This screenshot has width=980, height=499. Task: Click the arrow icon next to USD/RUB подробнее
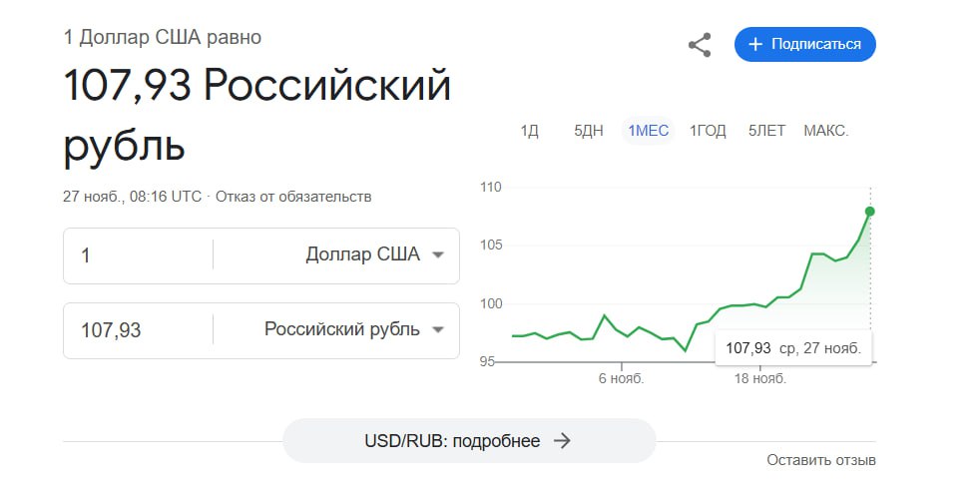(562, 441)
